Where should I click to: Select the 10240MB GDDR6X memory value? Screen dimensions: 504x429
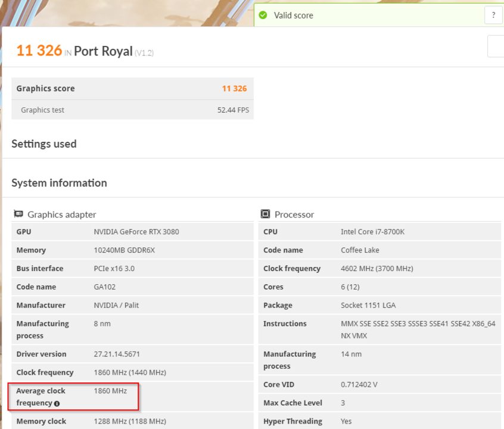click(124, 250)
